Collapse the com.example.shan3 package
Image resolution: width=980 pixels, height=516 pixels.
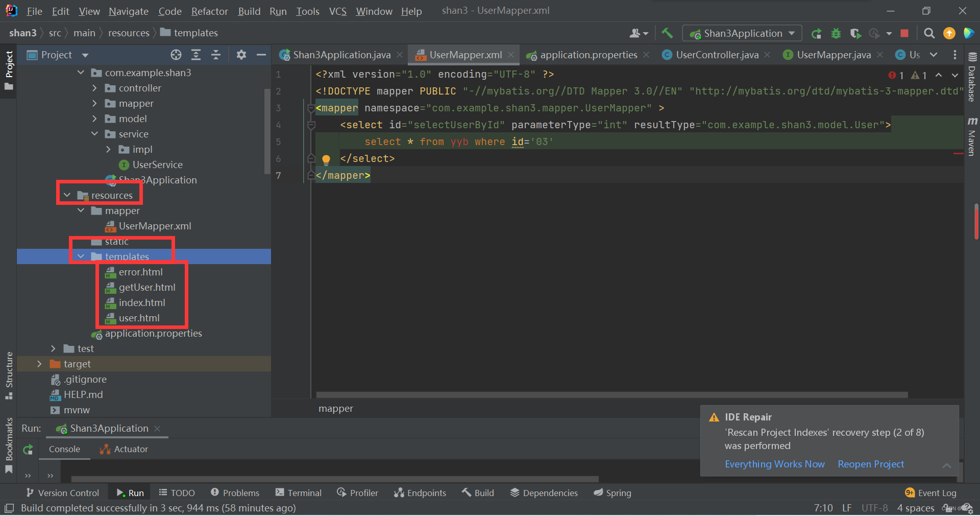click(81, 73)
